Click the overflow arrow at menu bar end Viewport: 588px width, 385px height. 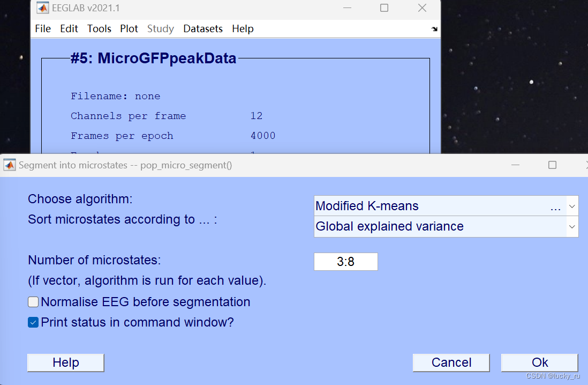(x=434, y=28)
